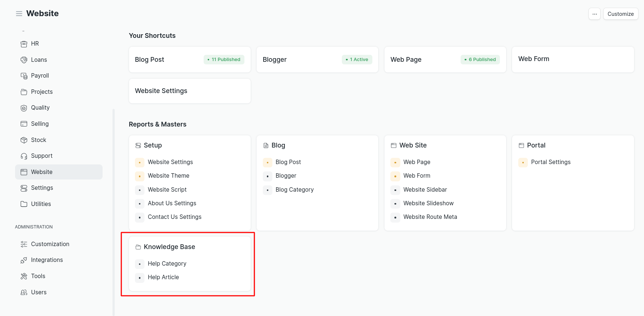
Task: Click the Stock box icon in sidebar
Action: coord(24,140)
